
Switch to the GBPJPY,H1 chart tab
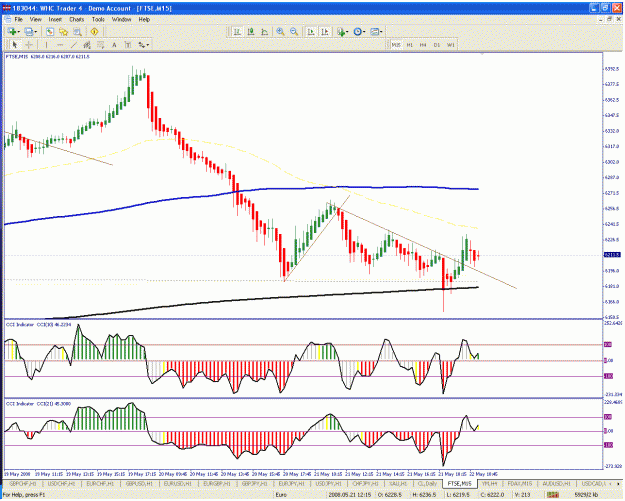(256, 483)
